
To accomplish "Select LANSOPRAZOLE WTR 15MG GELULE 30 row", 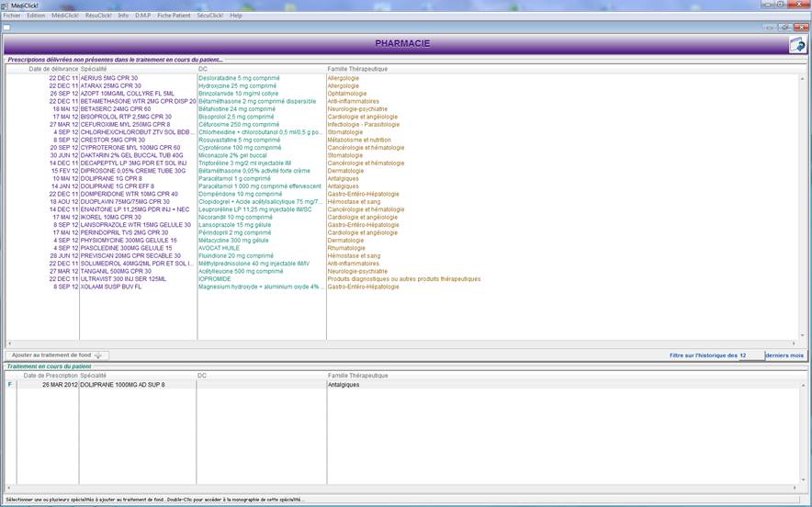I will coord(401,225).
